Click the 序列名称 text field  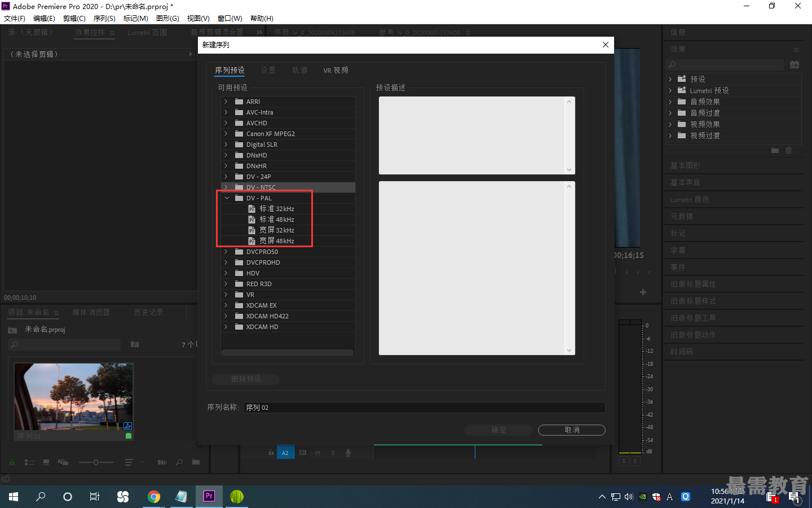(424, 408)
